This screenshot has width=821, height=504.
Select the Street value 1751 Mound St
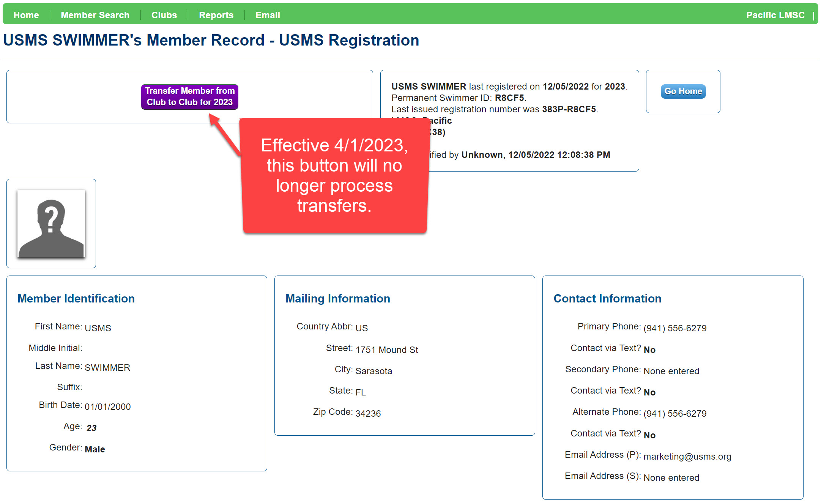click(x=387, y=350)
